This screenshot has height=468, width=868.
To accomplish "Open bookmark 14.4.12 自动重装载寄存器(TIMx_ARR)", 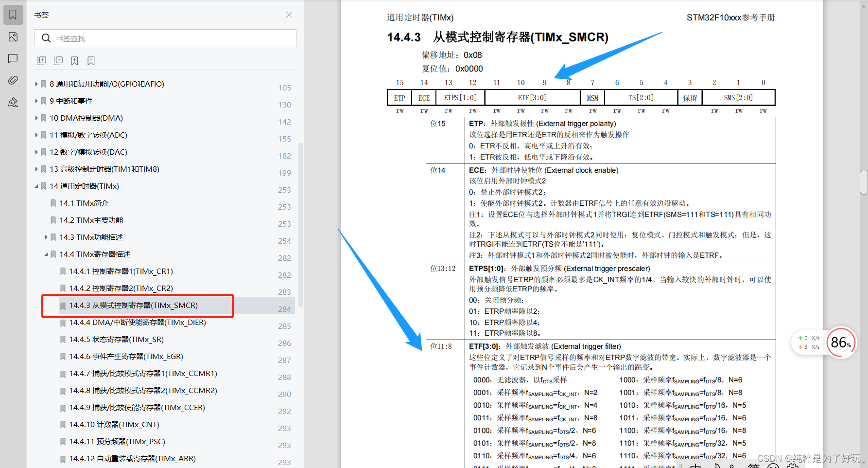I will (132, 458).
